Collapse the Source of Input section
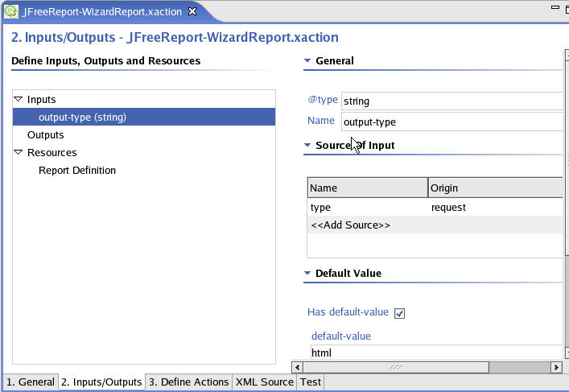Viewport: 569px width, 392px height. 307,145
